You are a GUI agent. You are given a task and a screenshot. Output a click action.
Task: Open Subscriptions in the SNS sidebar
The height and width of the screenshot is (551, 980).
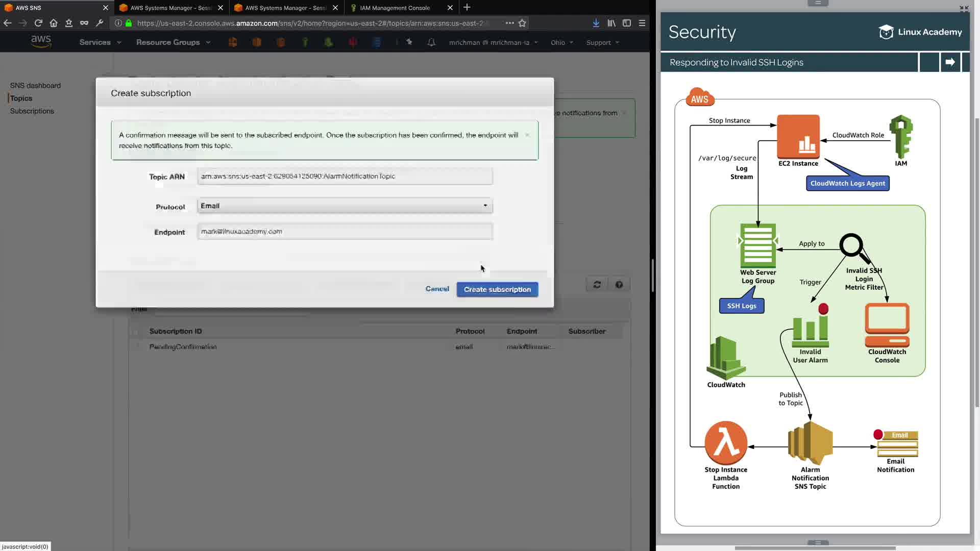[x=32, y=111]
